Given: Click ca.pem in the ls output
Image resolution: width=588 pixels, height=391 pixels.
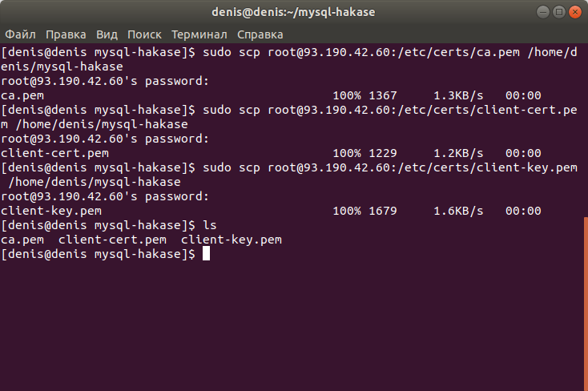Looking at the screenshot, I should click(22, 240).
